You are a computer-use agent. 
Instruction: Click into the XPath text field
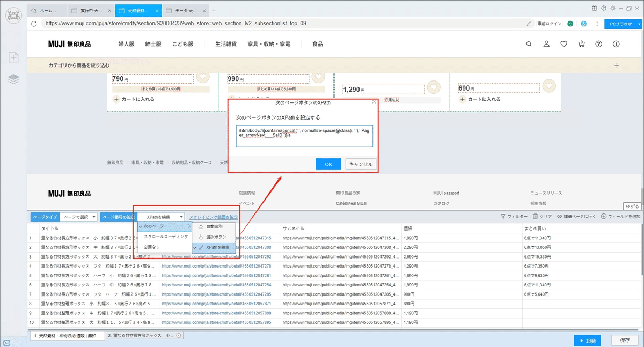click(304, 136)
